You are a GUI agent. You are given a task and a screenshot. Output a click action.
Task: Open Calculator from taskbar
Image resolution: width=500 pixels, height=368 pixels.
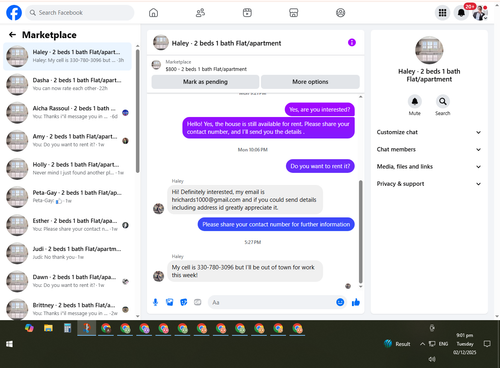pos(67,328)
